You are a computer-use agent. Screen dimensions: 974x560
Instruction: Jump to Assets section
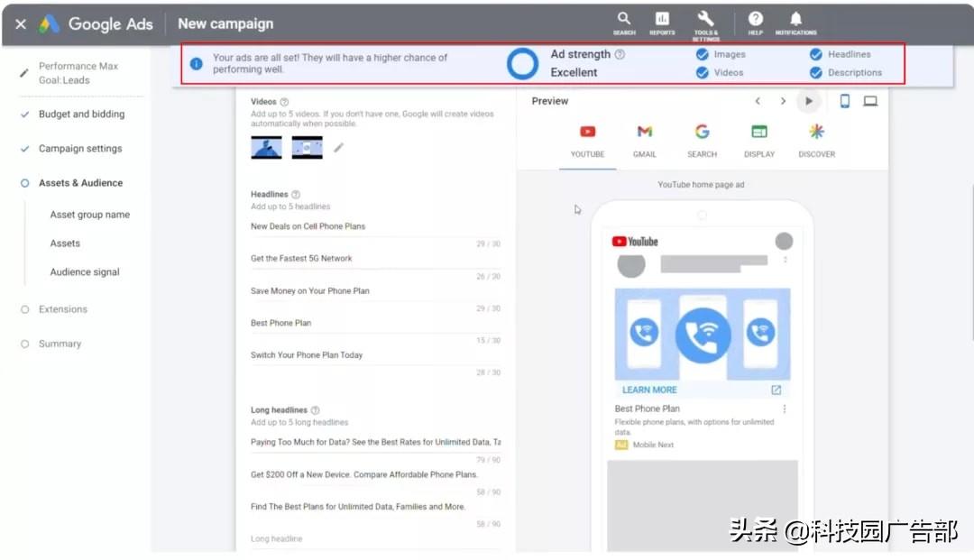[65, 243]
